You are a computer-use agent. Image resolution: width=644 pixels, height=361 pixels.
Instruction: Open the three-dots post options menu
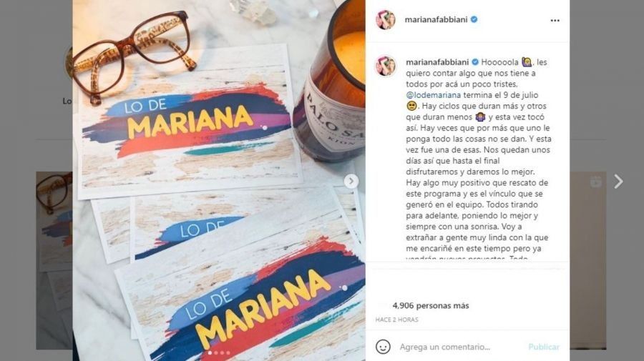555,20
